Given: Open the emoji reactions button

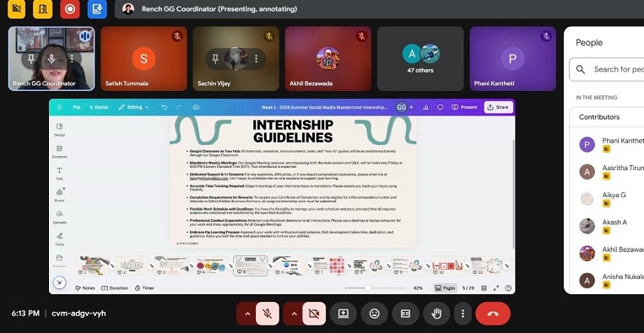Looking at the screenshot, I should [374, 314].
